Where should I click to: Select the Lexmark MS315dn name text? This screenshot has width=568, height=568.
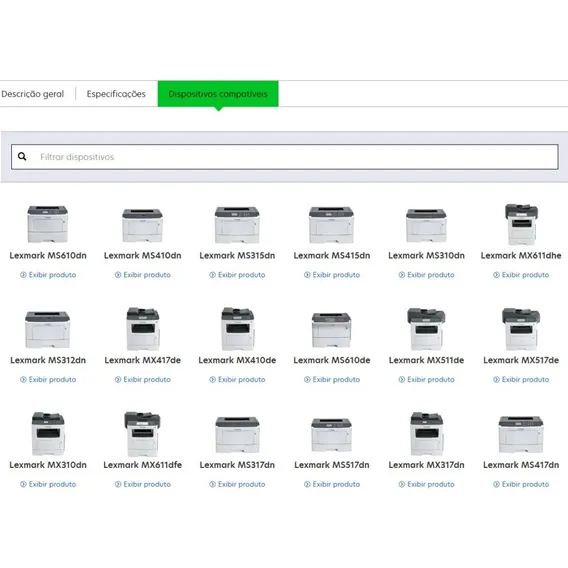237,255
